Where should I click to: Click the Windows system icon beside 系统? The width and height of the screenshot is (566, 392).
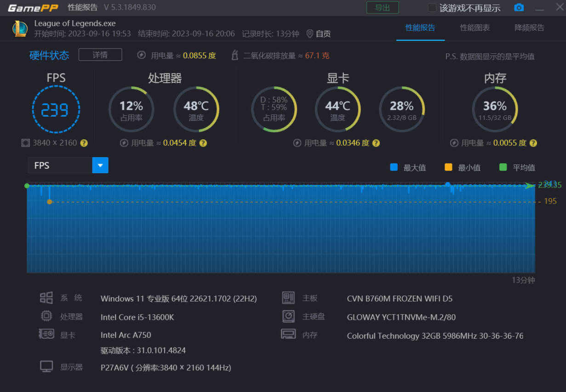pyautogui.click(x=46, y=298)
